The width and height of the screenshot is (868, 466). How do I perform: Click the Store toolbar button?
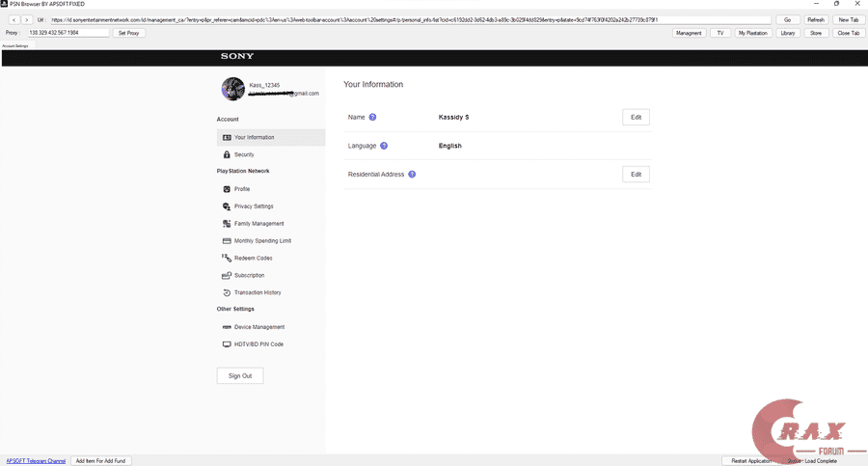pos(816,33)
